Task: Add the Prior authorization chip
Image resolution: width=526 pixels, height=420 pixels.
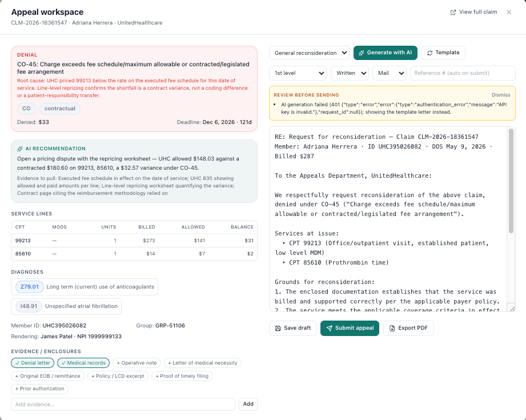Action: tap(39, 389)
